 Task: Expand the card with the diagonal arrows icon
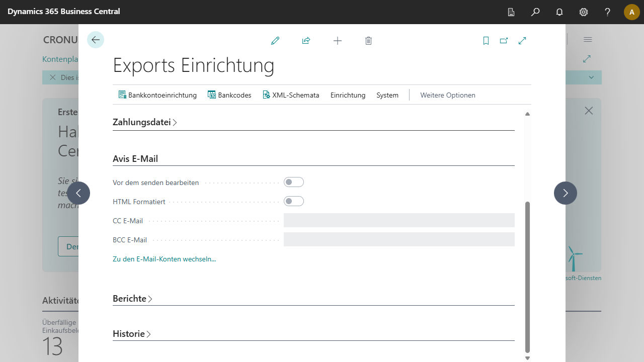coord(522,41)
